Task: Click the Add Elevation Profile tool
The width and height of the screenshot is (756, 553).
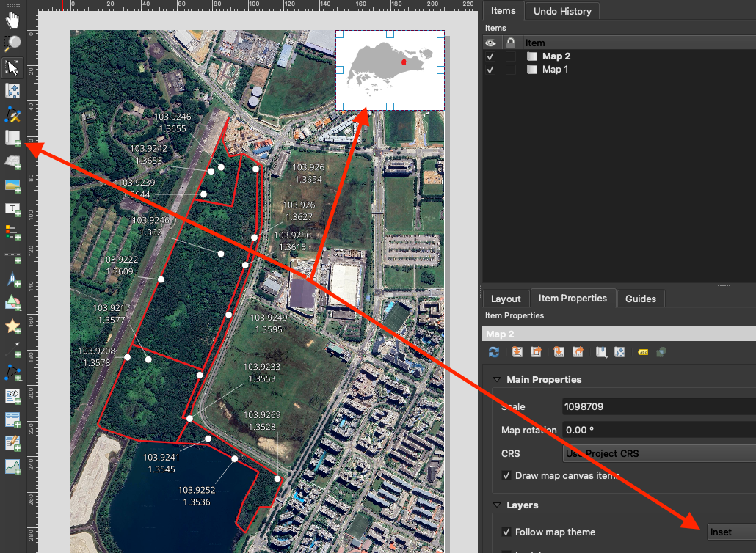Action: pos(12,466)
